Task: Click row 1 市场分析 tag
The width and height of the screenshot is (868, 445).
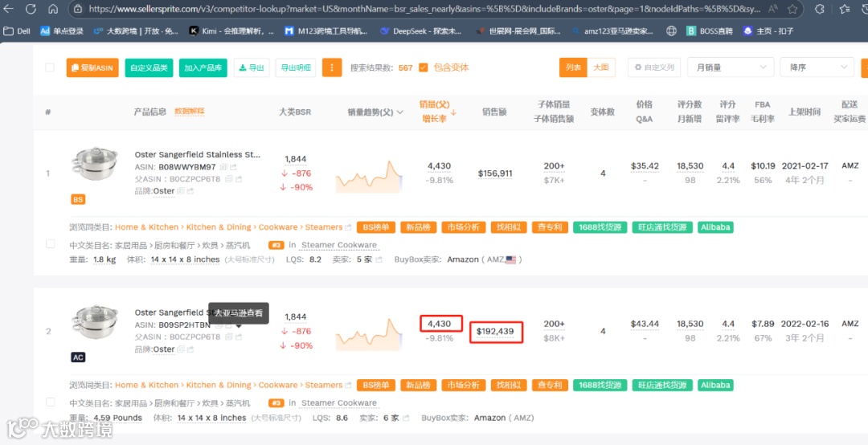Action: pyautogui.click(x=464, y=227)
